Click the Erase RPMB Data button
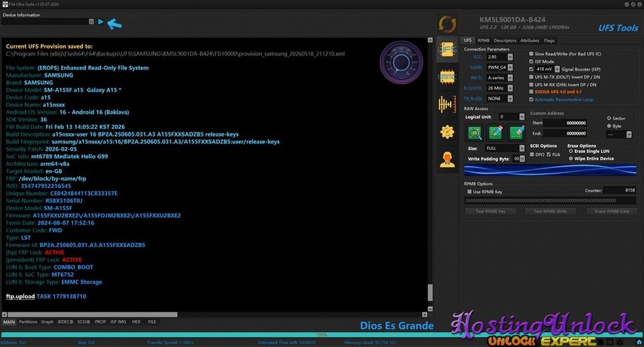The image size is (644, 347). coord(611,211)
